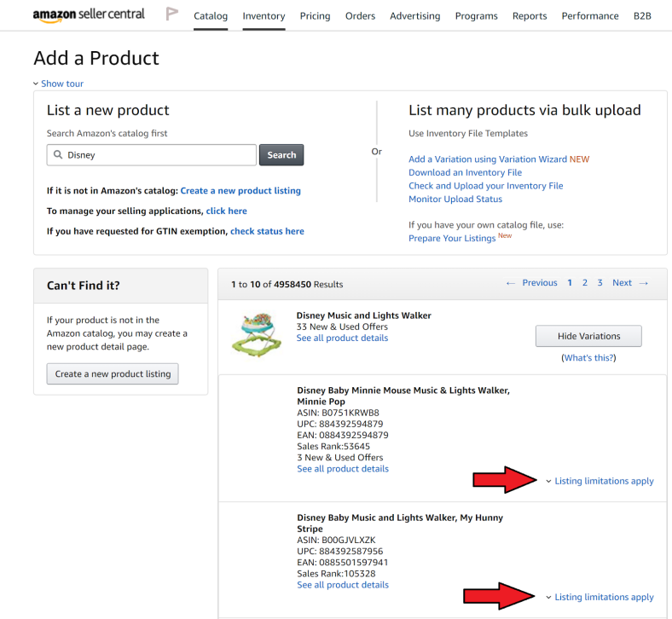This screenshot has width=672, height=619.
Task: Expand the Show tour section
Action: click(x=58, y=84)
